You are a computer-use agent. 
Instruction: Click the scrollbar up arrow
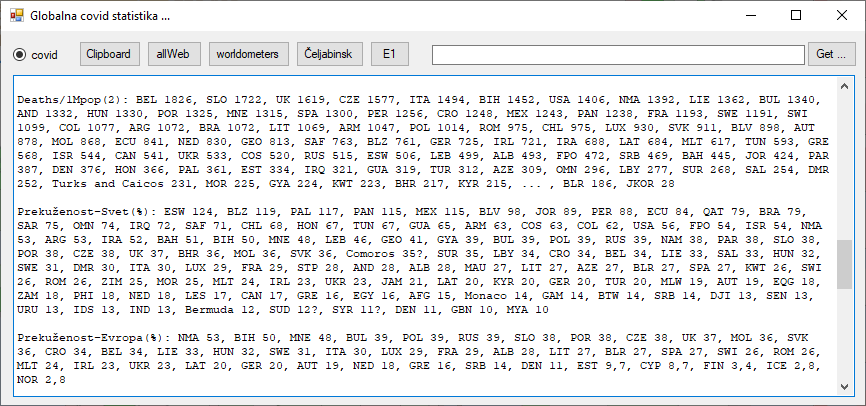pyautogui.click(x=845, y=83)
